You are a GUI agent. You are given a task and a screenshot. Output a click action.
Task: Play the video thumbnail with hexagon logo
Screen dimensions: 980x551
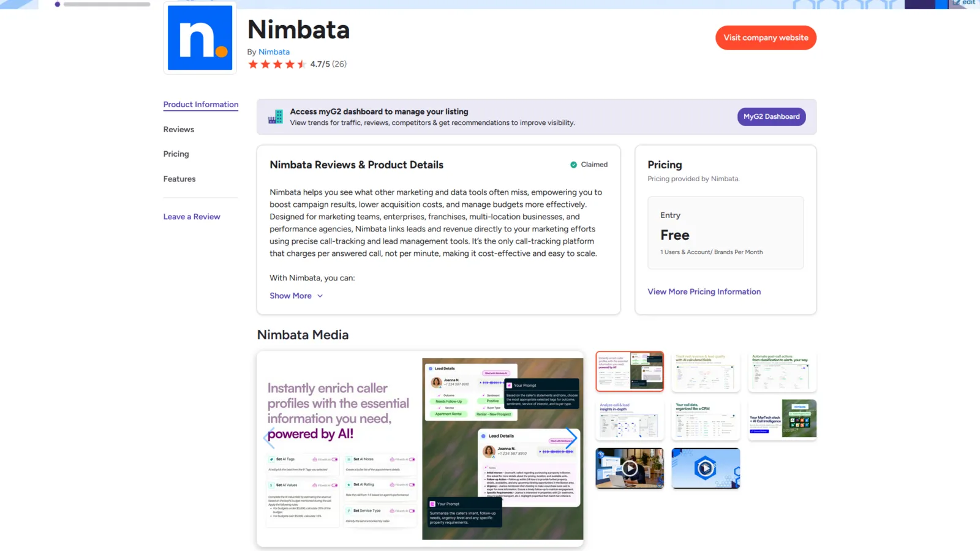tap(706, 468)
